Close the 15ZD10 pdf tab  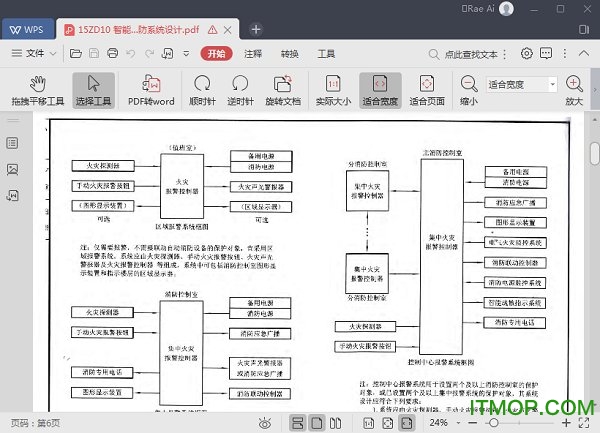(x=227, y=29)
